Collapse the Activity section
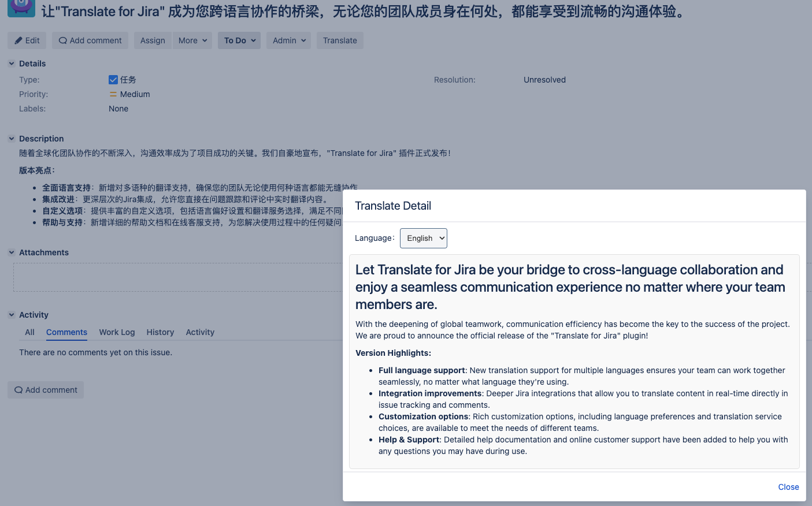Image resolution: width=812 pixels, height=506 pixels. (12, 315)
